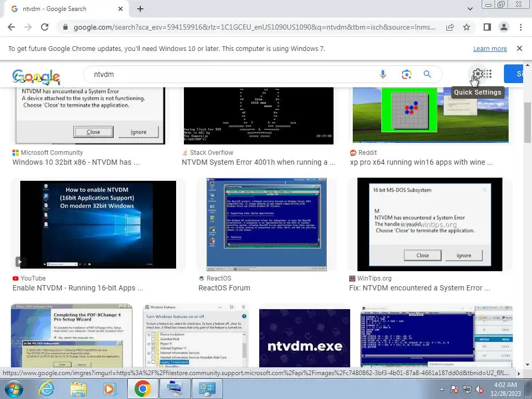Click the magnifier search button
532x399 pixels.
427,74
